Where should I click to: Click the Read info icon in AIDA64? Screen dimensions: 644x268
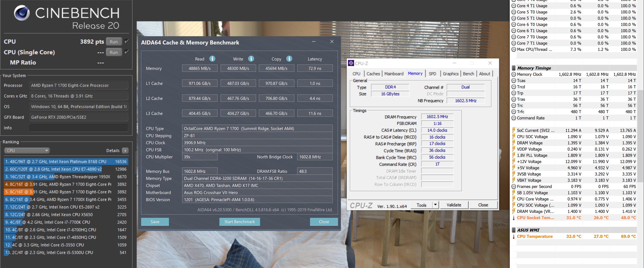pos(212,59)
